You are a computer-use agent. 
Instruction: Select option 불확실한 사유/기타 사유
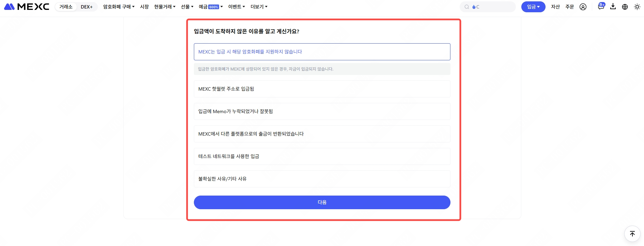pyautogui.click(x=322, y=179)
